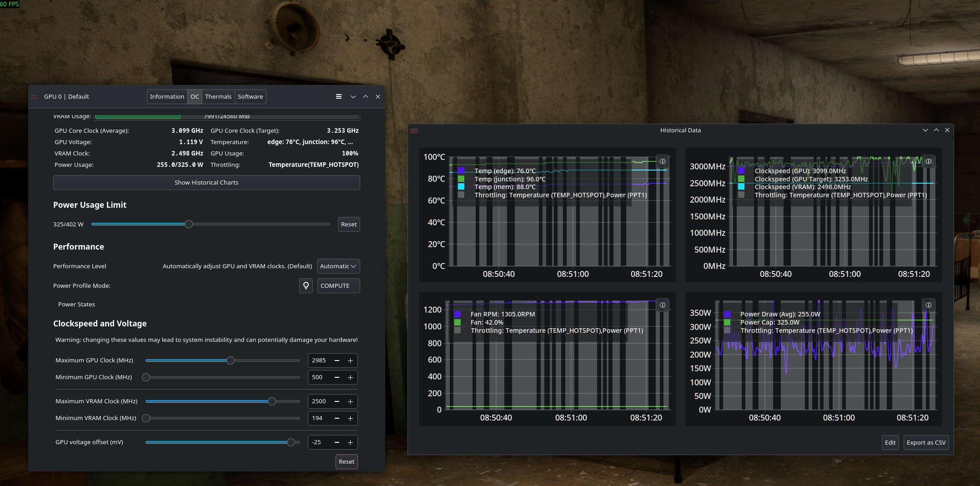Open the info icon on the Fan RPM chart

pyautogui.click(x=663, y=305)
